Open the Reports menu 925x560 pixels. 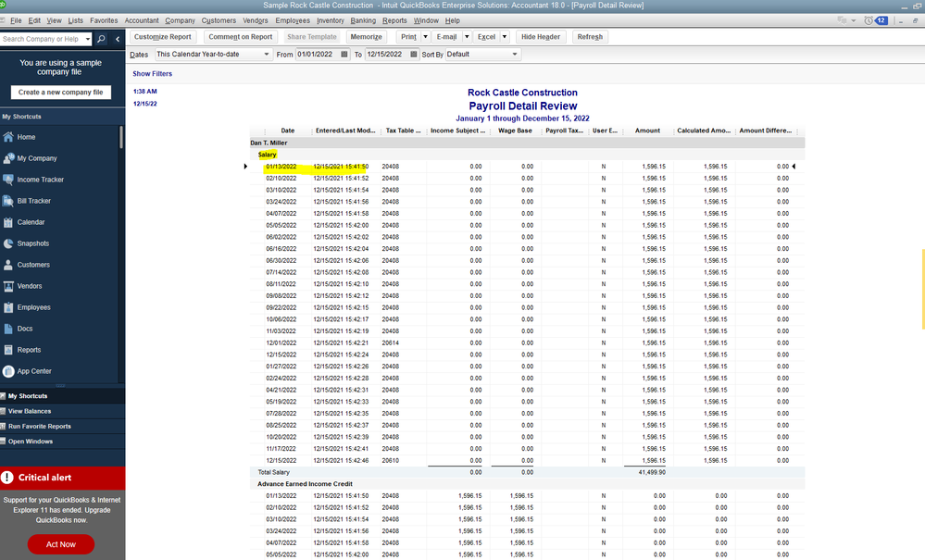tap(394, 20)
